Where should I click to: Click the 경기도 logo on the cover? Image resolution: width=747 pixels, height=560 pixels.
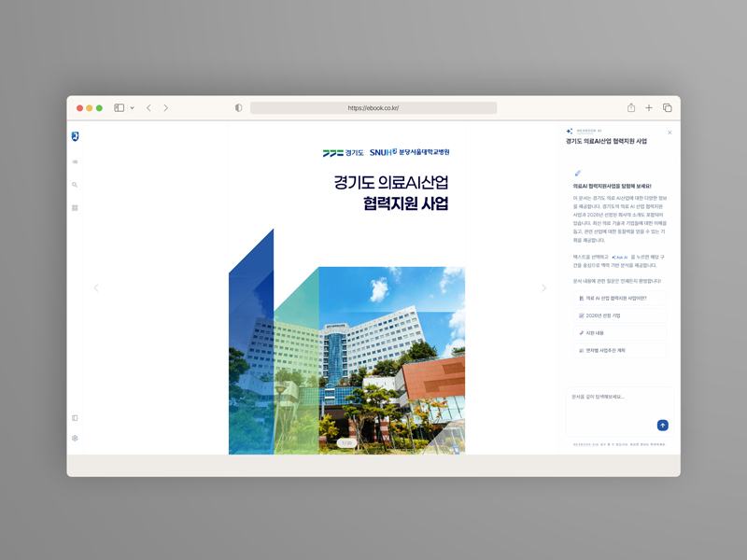[343, 153]
